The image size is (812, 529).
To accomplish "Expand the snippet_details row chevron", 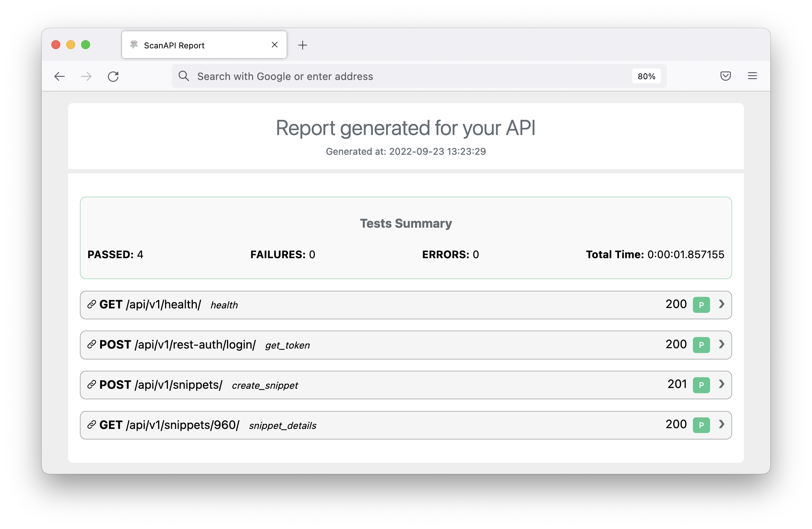I will [x=722, y=425].
